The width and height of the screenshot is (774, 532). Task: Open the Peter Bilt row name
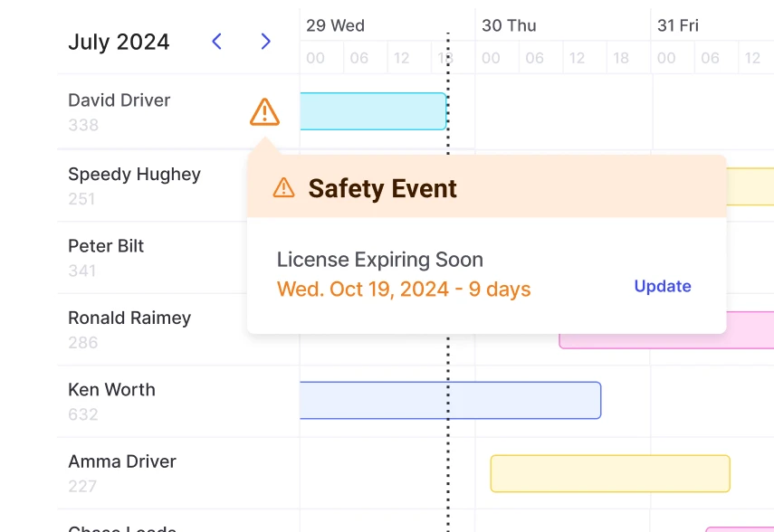(x=106, y=246)
